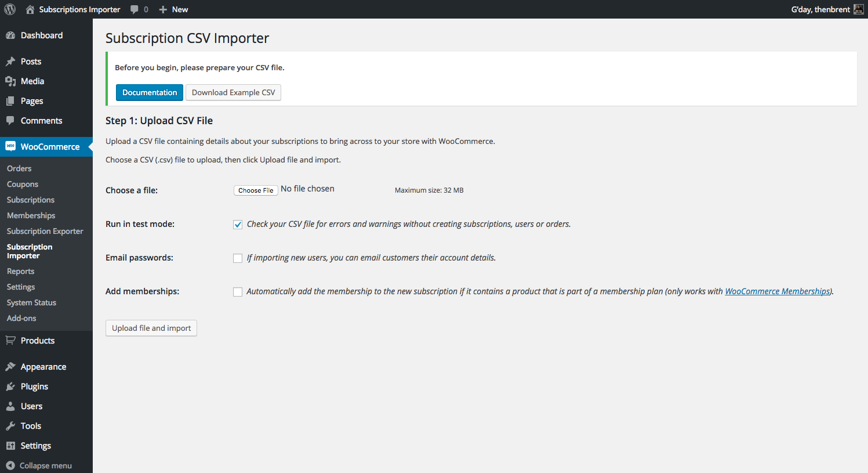Go to the Memberships submenu item
The width and height of the screenshot is (868, 473).
(31, 215)
